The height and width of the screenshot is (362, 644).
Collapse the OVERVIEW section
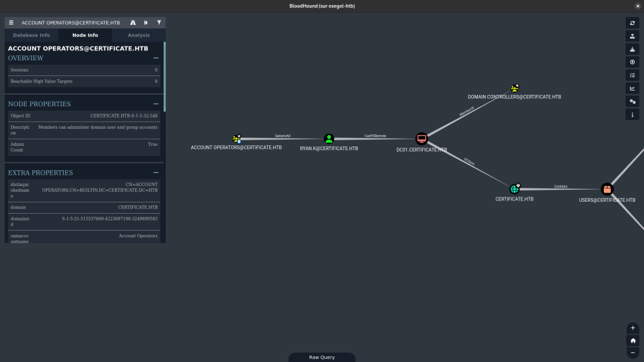156,58
